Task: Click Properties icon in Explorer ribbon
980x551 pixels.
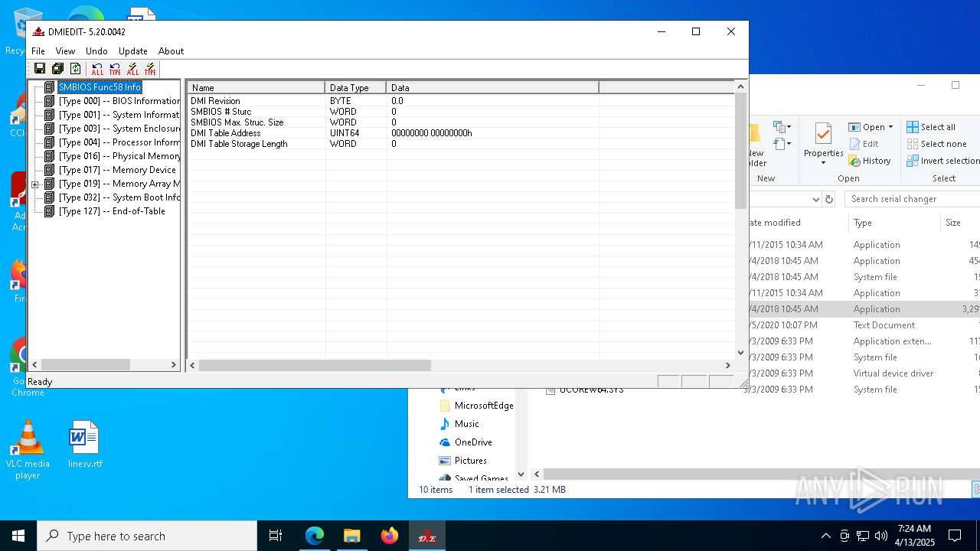Action: (x=823, y=135)
